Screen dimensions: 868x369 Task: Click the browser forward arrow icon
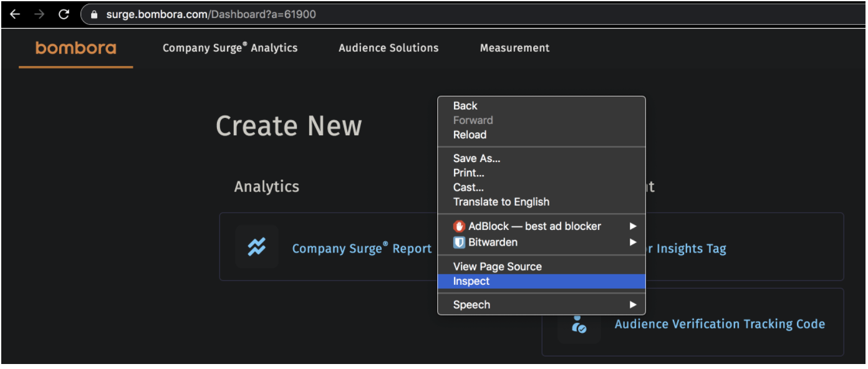[39, 14]
